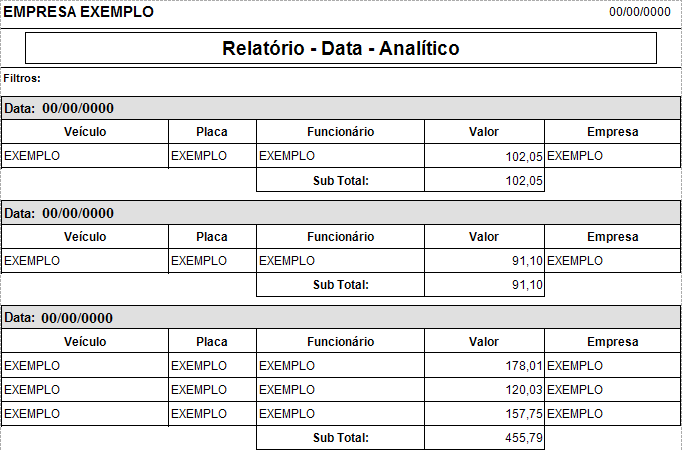Viewport: 683px width, 456px height.
Task: Click the header date 00/00/0000 beside company name
Action: click(x=640, y=12)
